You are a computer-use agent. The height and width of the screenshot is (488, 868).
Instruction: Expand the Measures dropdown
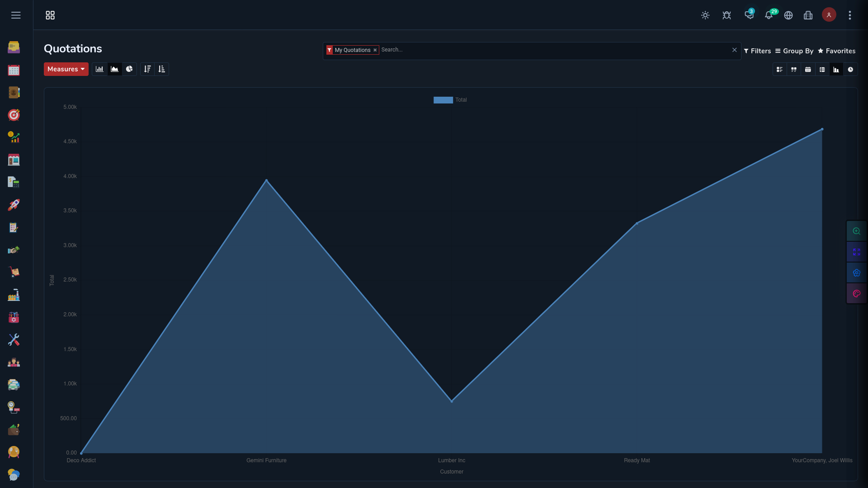pos(66,69)
